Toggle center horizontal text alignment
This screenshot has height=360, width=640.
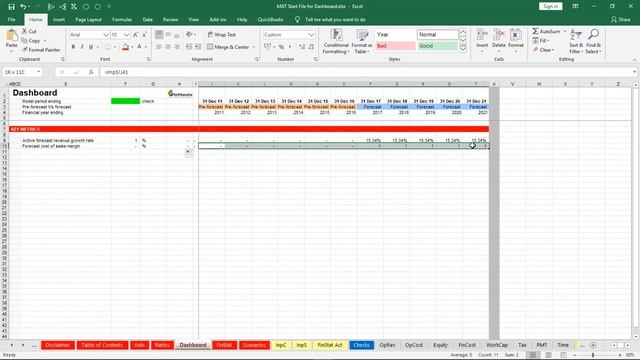(168, 47)
